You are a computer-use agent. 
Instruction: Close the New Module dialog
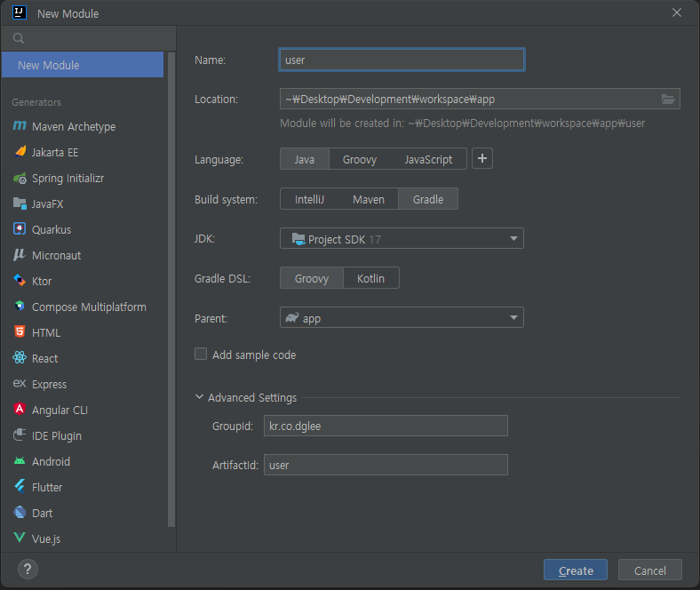pos(677,12)
